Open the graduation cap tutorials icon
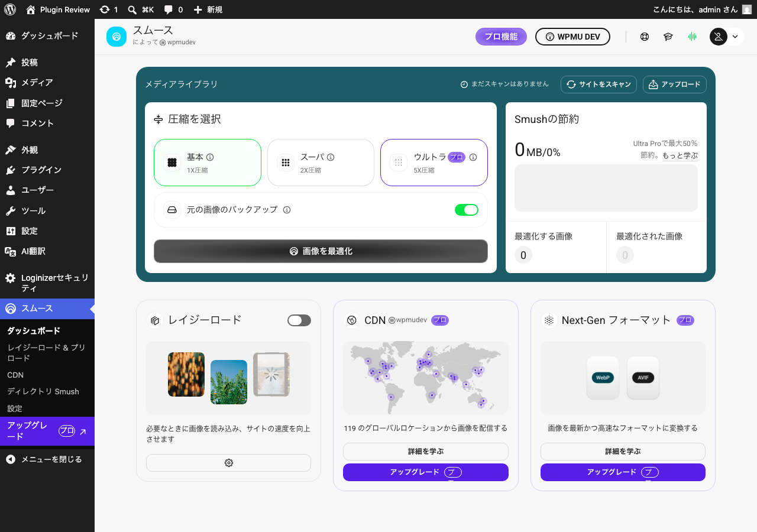The width and height of the screenshot is (757, 532). pos(668,37)
